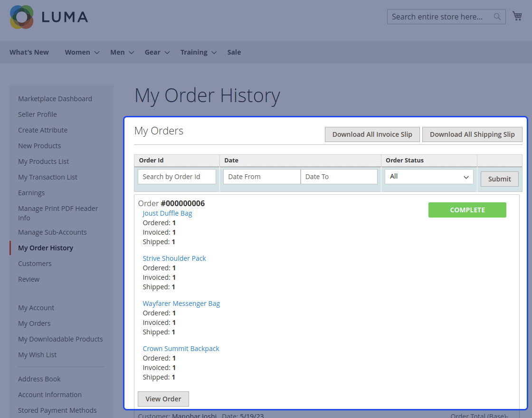Open My Account link
The image size is (532, 418).
36,308
